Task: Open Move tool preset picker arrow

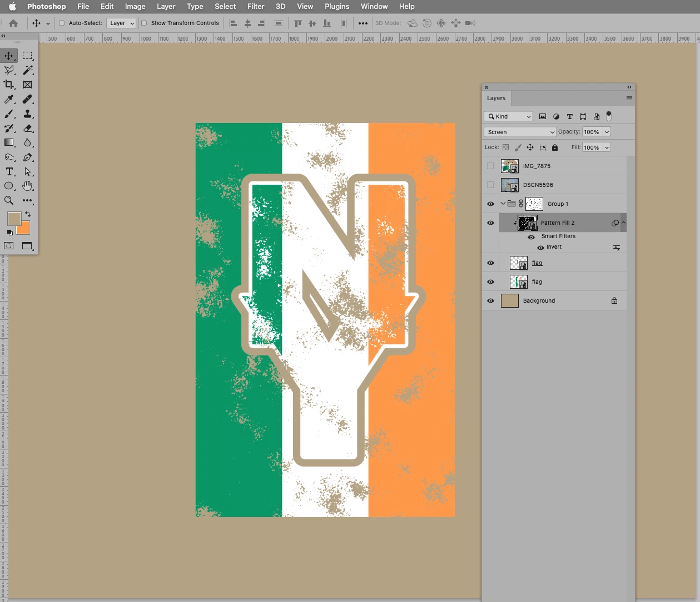Action: pyautogui.click(x=48, y=23)
